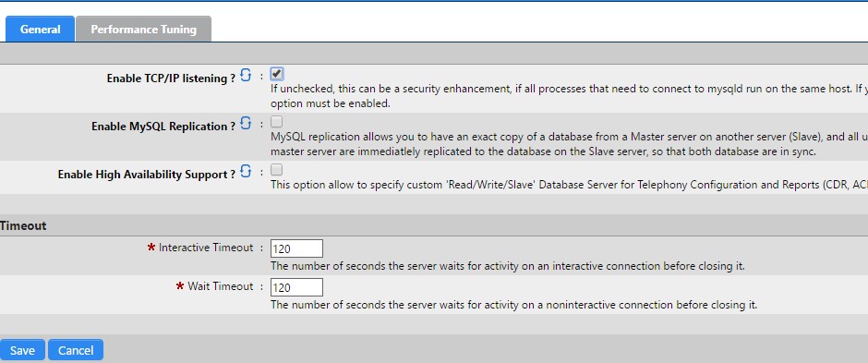Save the database settings
The width and height of the screenshot is (868, 363).
pyautogui.click(x=22, y=350)
